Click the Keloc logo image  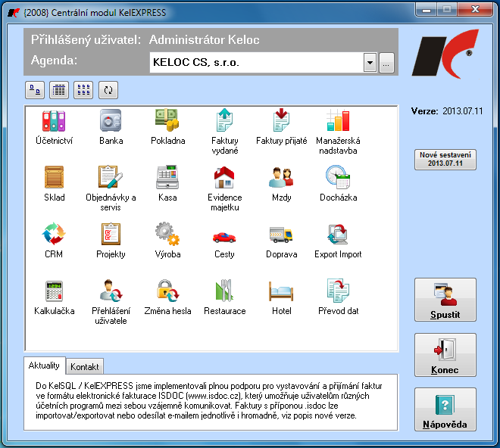(x=445, y=54)
